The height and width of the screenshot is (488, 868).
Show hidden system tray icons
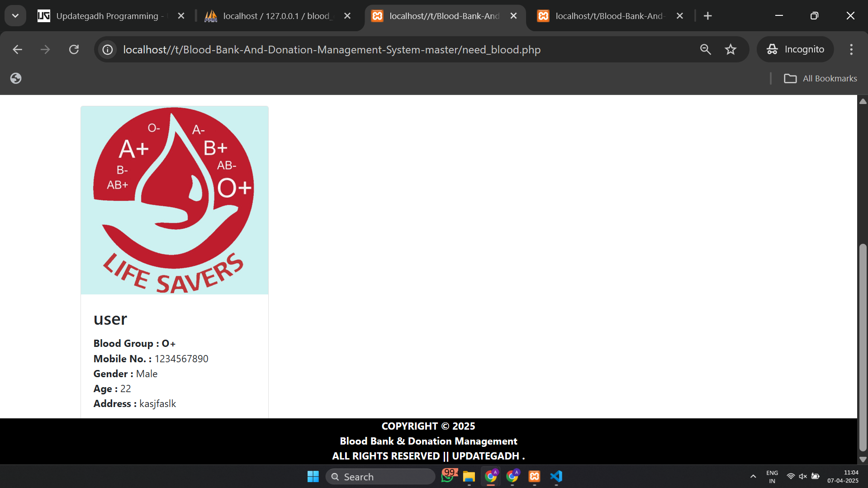(x=753, y=476)
